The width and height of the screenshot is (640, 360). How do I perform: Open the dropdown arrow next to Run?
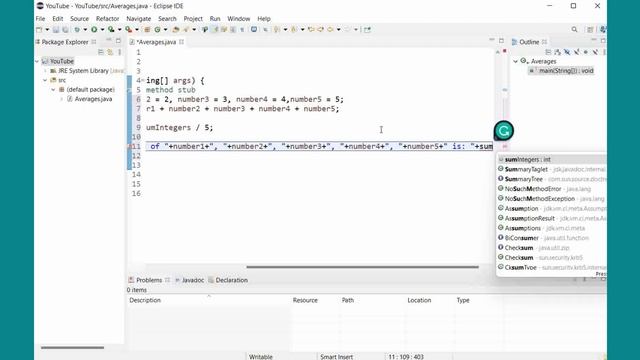[x=102, y=29]
